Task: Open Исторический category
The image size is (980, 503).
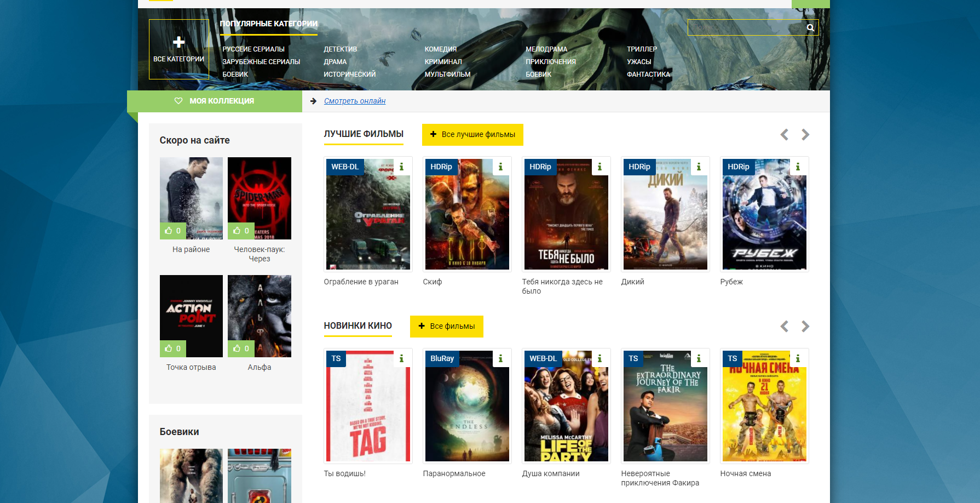Action: tap(350, 75)
